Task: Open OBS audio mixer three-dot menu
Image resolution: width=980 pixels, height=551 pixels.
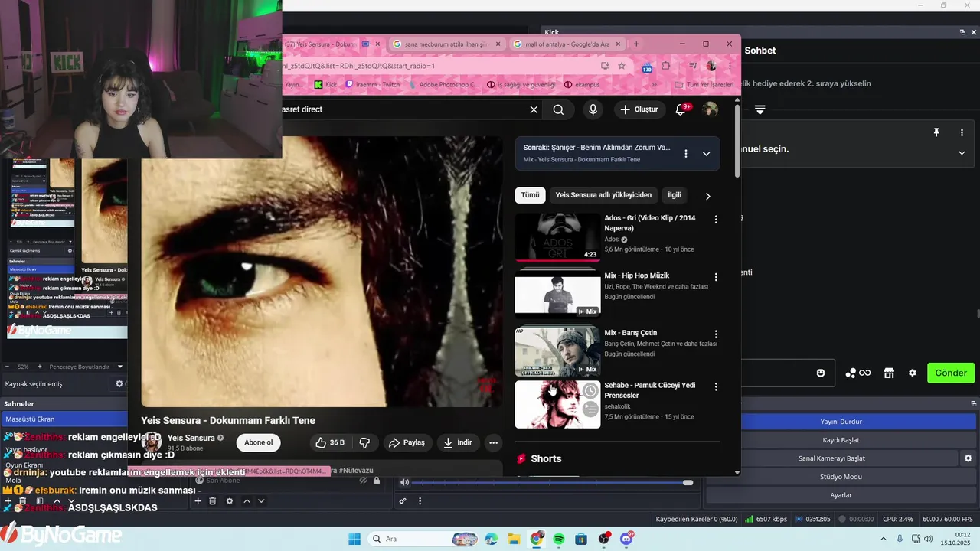Action: coord(420,501)
